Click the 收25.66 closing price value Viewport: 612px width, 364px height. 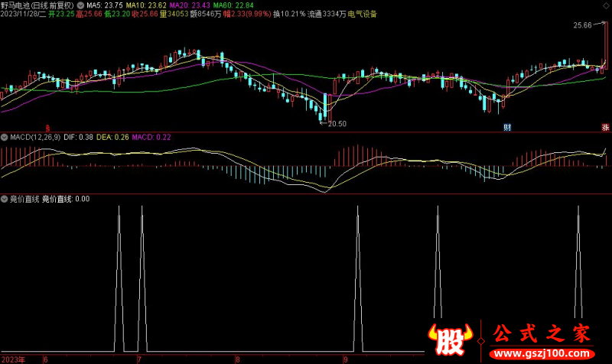[x=145, y=14]
